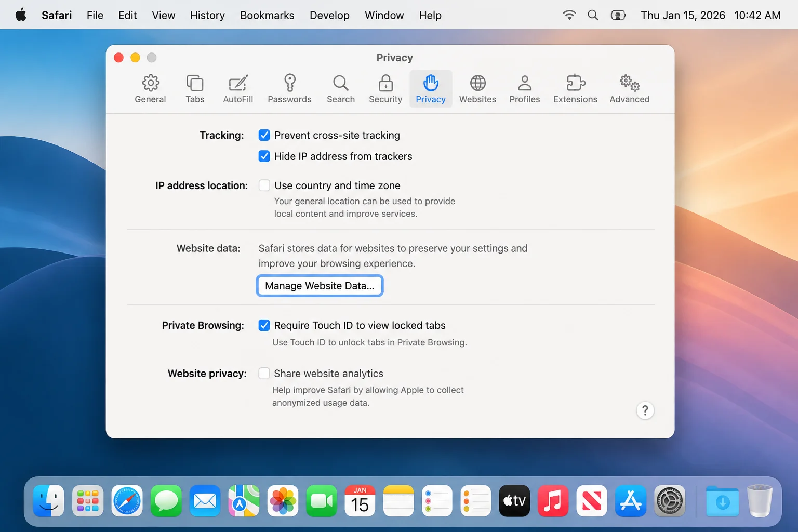This screenshot has height=532, width=798.
Task: Open the Develop menu
Action: point(329,15)
